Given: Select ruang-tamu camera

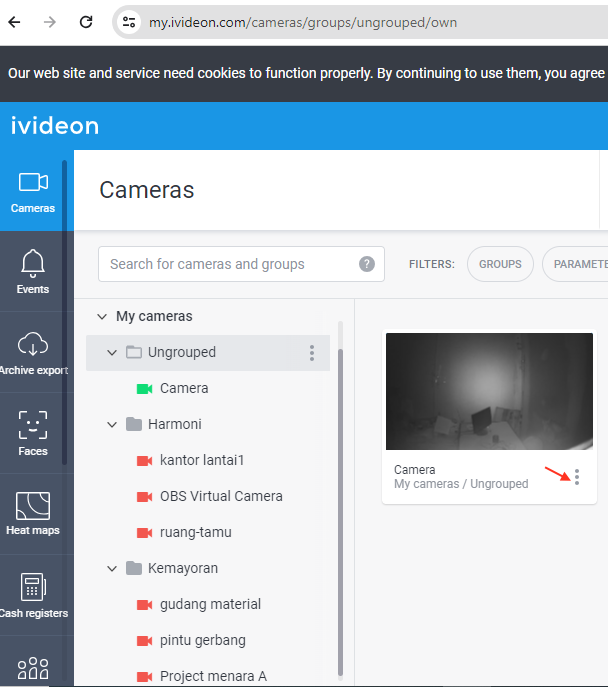Looking at the screenshot, I should click(x=196, y=532).
